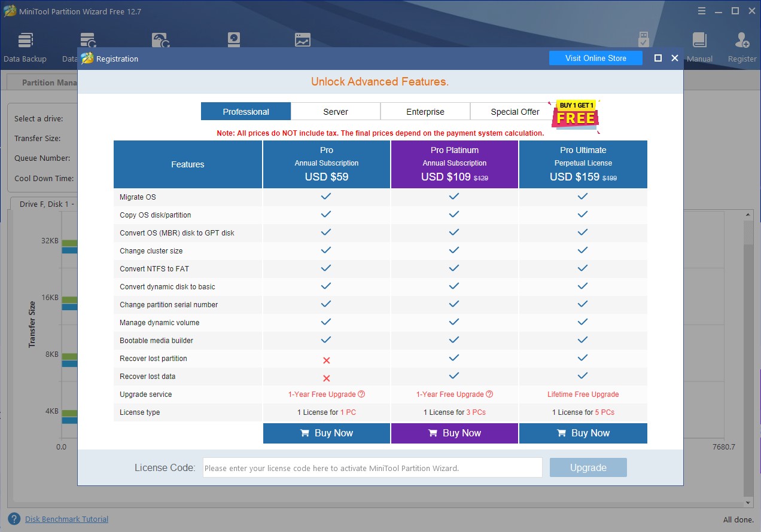Click the Lifetime Free Upgrade text
Screen dimensions: 761x532
point(583,395)
